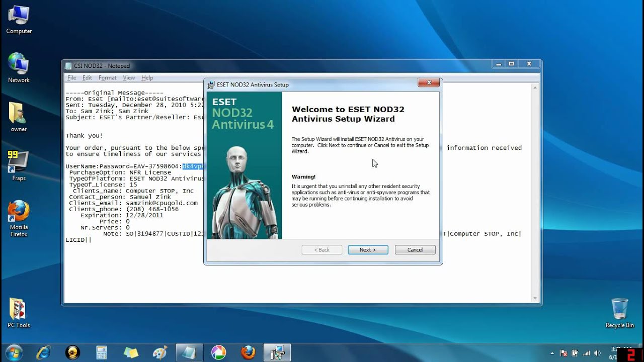Click 'Clients_email: samzink@cpugold.com' in Notepad
The height and width of the screenshot is (362, 644).
coord(133,203)
